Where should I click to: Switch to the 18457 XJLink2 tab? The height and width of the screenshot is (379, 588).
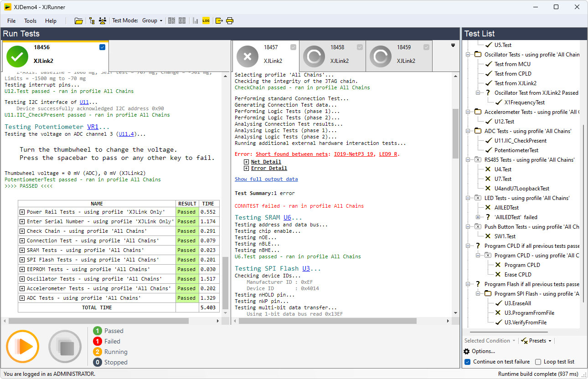pos(266,56)
